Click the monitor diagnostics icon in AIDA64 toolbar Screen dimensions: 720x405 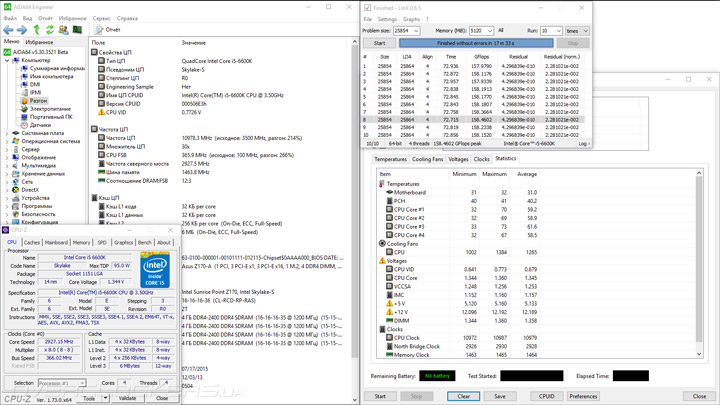pyautogui.click(x=77, y=30)
